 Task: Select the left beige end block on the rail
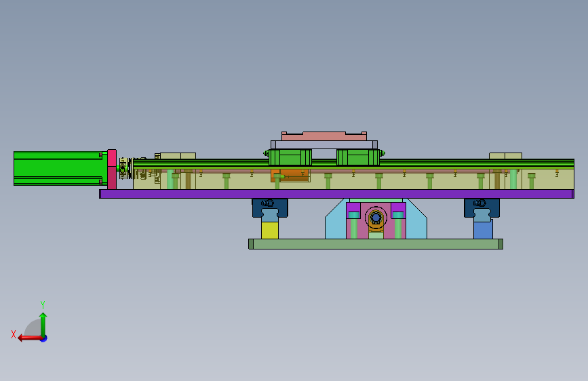[x=178, y=156]
